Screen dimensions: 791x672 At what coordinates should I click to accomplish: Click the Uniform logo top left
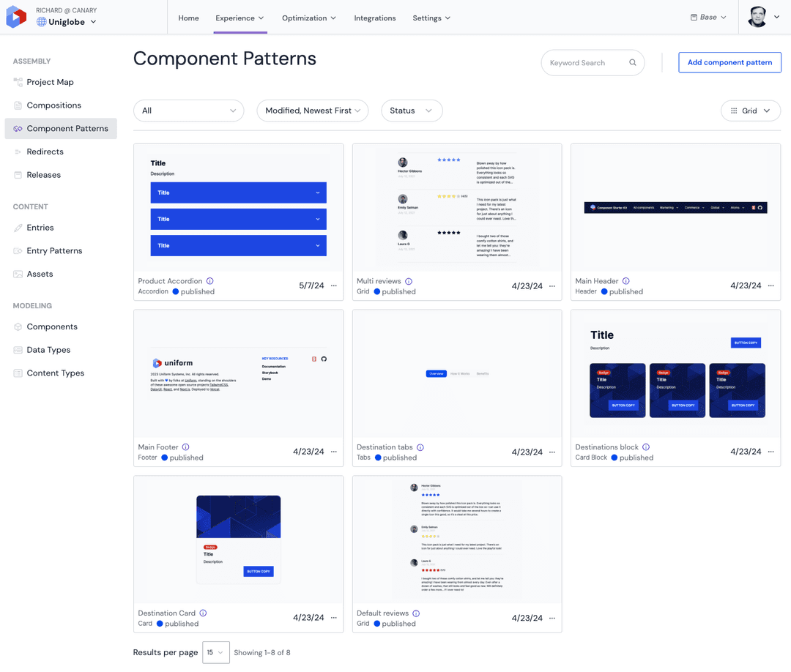pyautogui.click(x=15, y=16)
